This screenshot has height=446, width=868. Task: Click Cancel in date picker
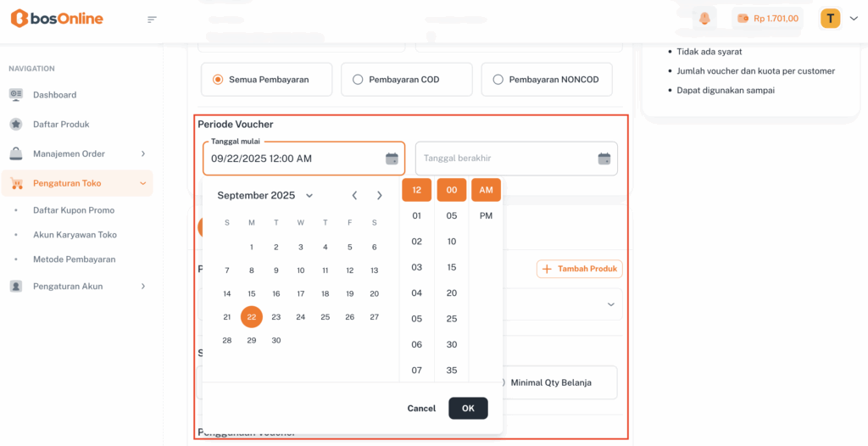[421, 408]
